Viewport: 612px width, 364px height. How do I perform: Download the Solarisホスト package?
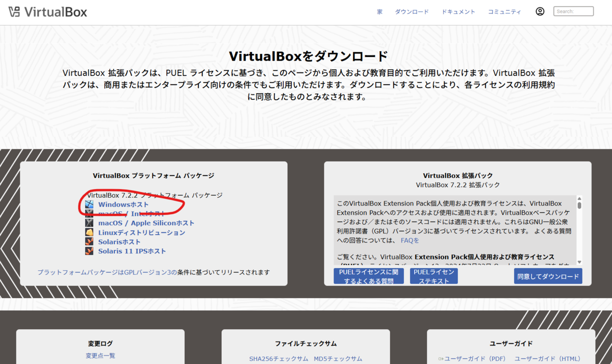(x=119, y=242)
